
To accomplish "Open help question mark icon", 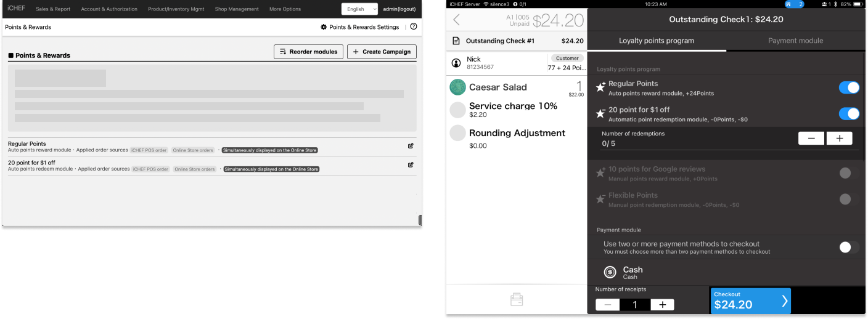I will (x=414, y=27).
